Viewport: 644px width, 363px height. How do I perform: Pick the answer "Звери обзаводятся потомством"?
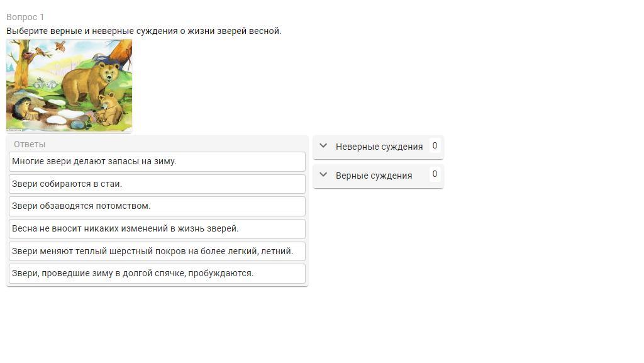coord(157,206)
